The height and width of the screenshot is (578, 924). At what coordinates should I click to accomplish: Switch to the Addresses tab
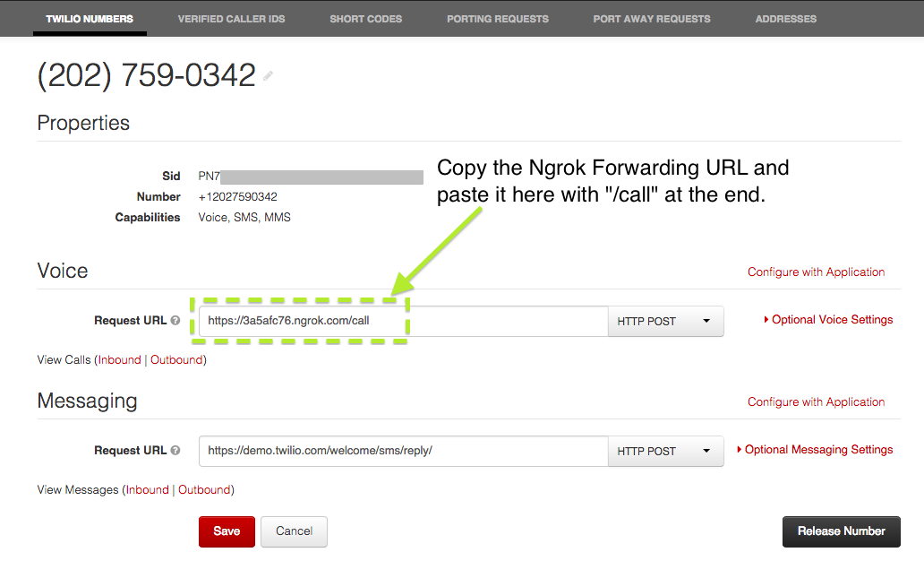tap(786, 19)
